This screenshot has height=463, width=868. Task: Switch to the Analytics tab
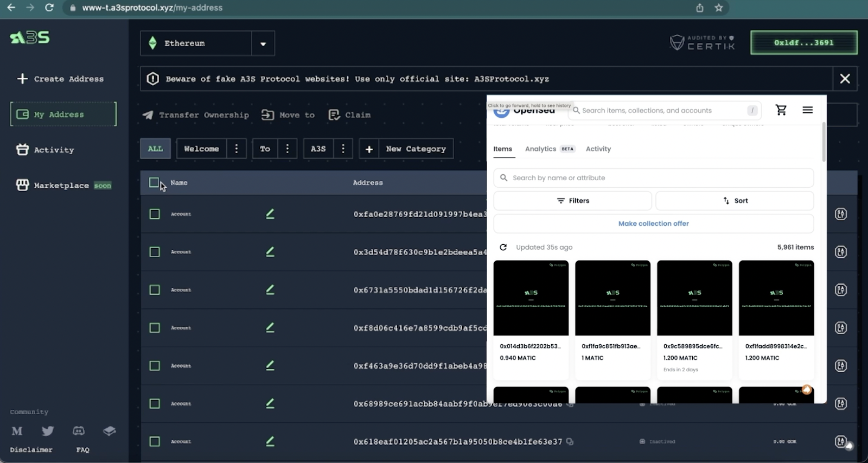click(x=540, y=149)
